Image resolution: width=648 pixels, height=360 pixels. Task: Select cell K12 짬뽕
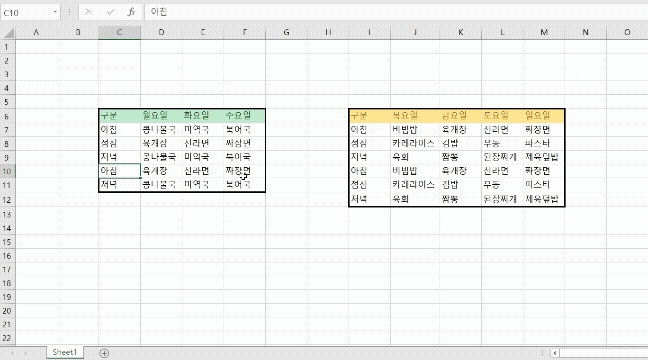click(460, 199)
